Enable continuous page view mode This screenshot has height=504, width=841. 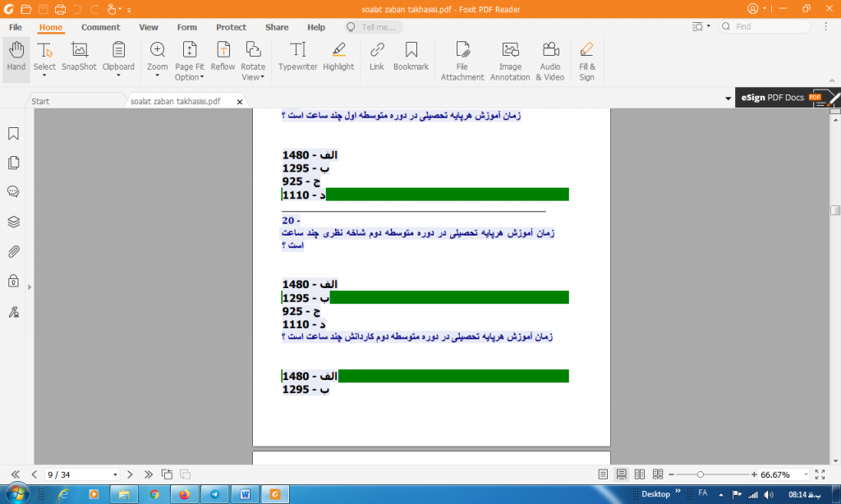pyautogui.click(x=622, y=474)
